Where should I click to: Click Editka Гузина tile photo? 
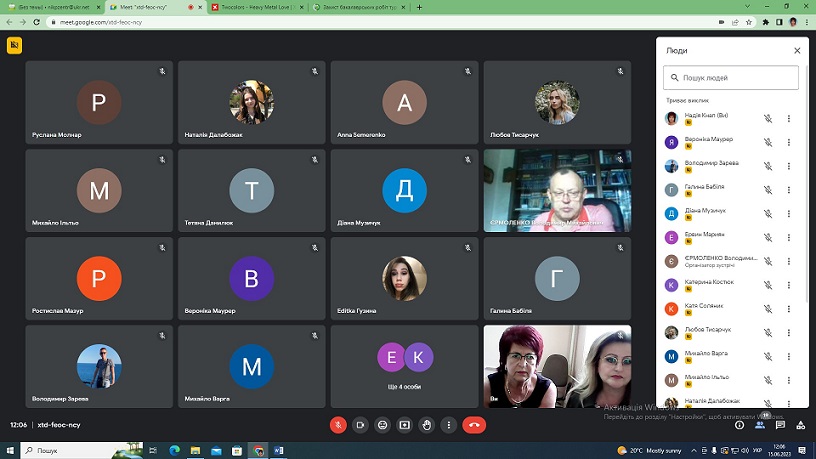coord(404,278)
